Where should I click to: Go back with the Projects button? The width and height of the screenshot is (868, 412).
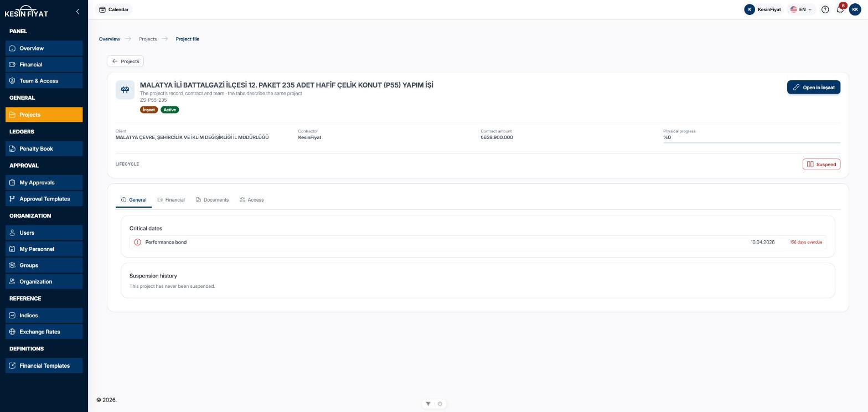pos(125,61)
